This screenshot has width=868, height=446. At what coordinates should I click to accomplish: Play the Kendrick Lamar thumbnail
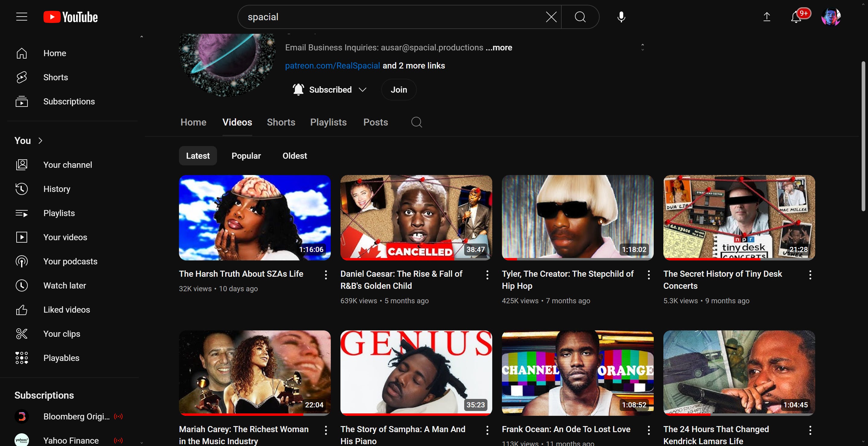click(x=739, y=373)
